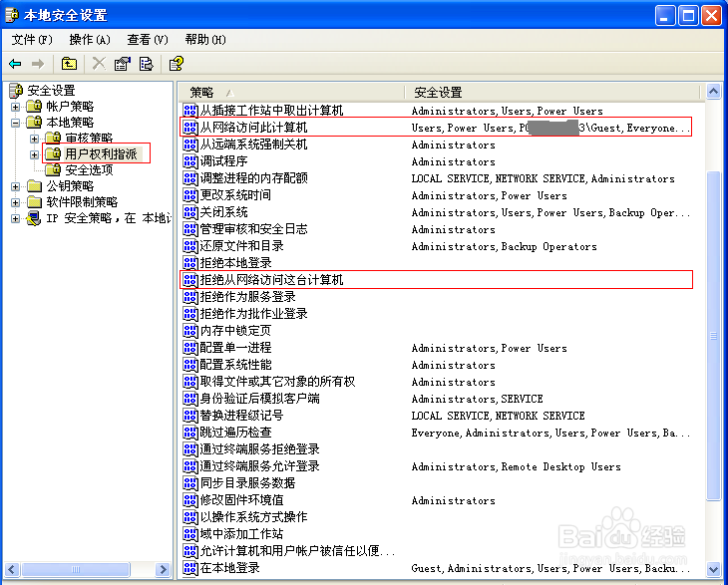Select the 调整进程的内存配额 policy
This screenshot has height=585, width=728.
pos(253,178)
